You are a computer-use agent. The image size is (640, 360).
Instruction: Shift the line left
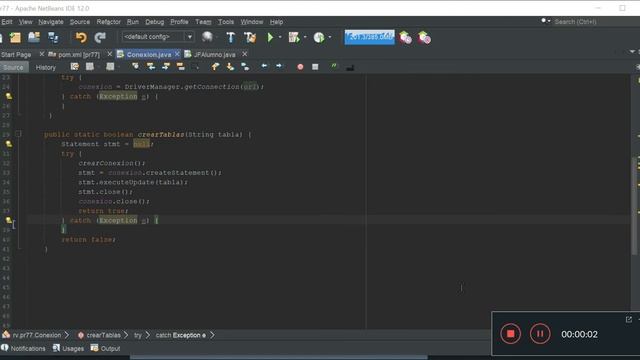(264, 66)
